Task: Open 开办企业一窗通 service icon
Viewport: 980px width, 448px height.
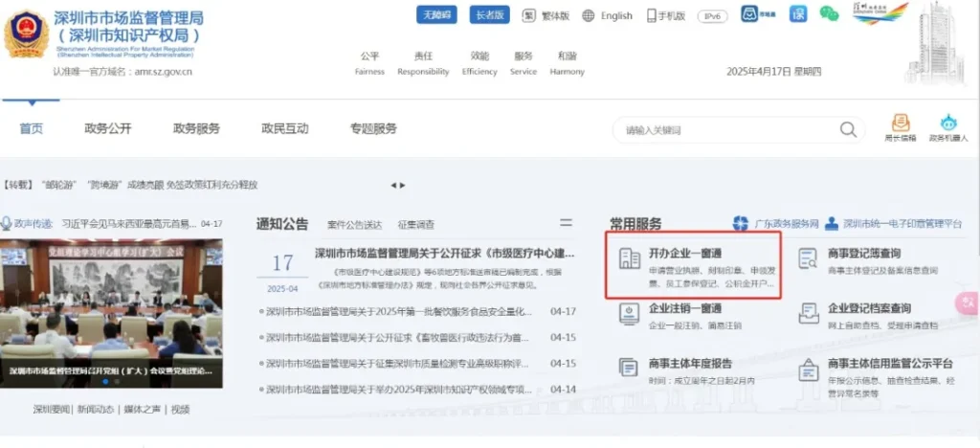Action: 629,258
